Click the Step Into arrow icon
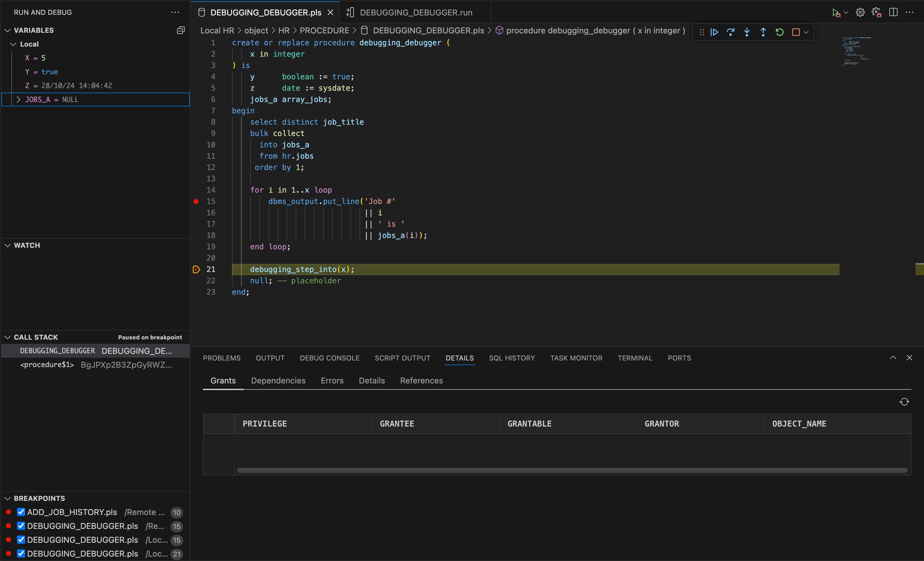The width and height of the screenshot is (924, 561). [x=747, y=32]
